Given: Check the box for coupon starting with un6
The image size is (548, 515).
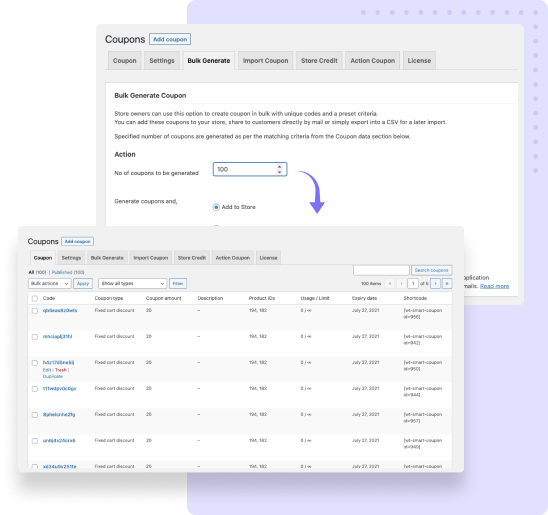Looking at the screenshot, I should pyautogui.click(x=35, y=441).
